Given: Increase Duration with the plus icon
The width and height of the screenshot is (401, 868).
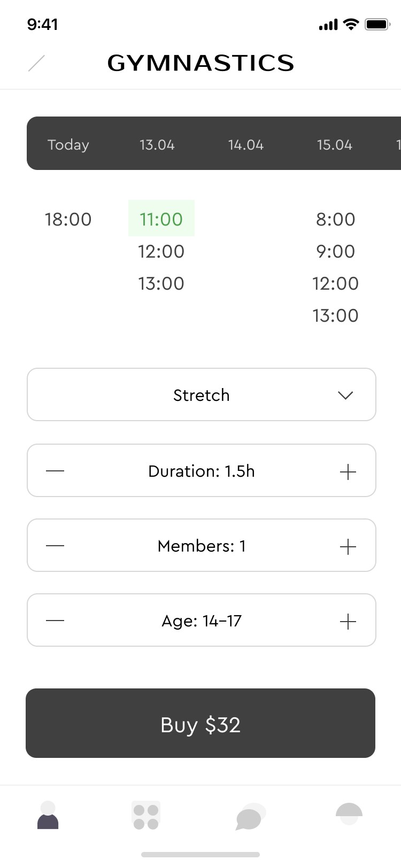Looking at the screenshot, I should pos(348,471).
